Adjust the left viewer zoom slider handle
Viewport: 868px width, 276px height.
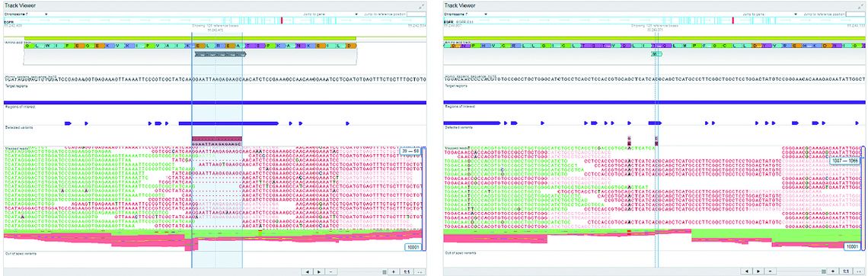(x=385, y=271)
